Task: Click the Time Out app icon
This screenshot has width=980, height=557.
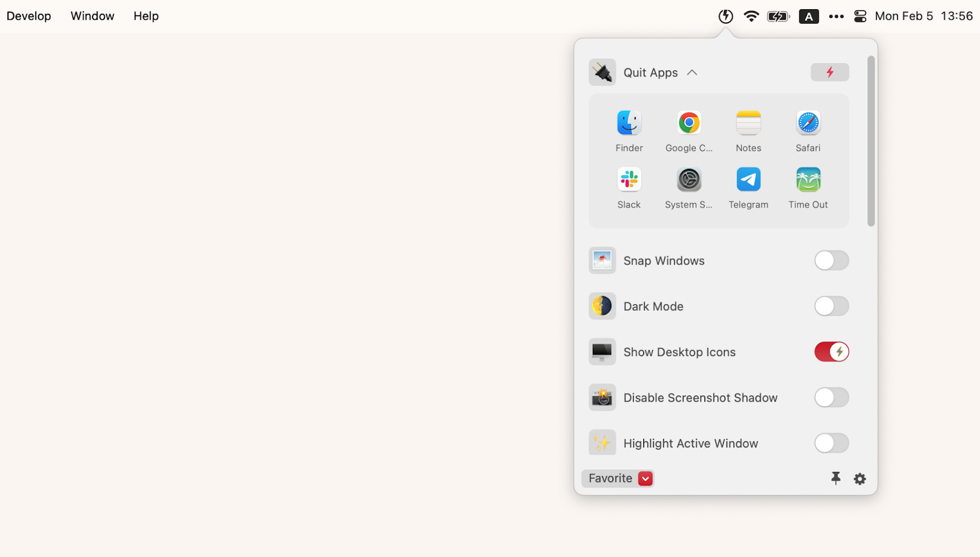Action: [807, 180]
